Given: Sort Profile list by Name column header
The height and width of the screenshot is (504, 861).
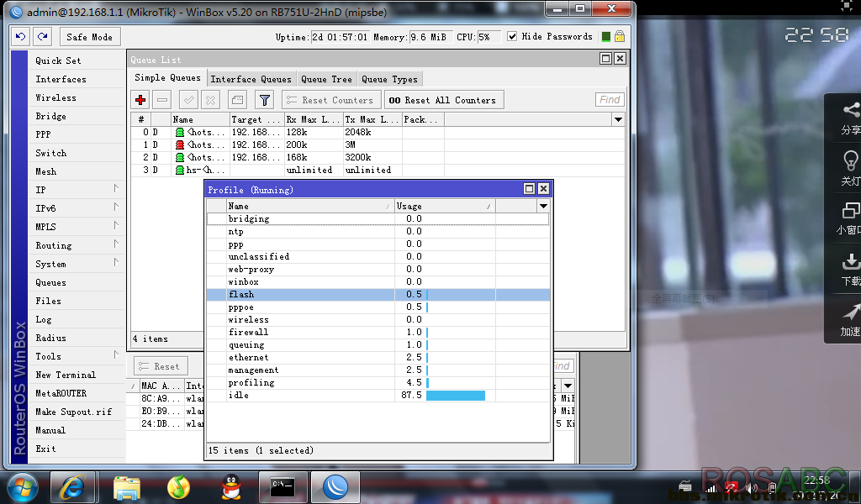Looking at the screenshot, I should 310,206.
